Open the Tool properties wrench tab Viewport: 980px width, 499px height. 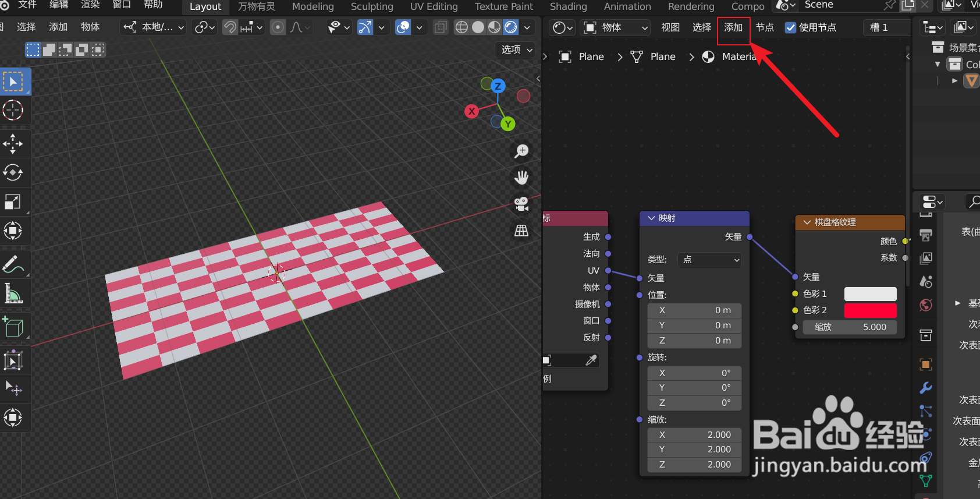point(926,388)
